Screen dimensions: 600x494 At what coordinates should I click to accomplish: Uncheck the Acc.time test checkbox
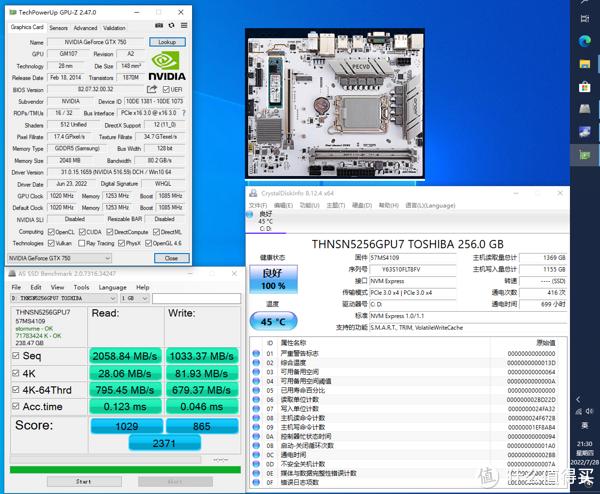pos(16,406)
